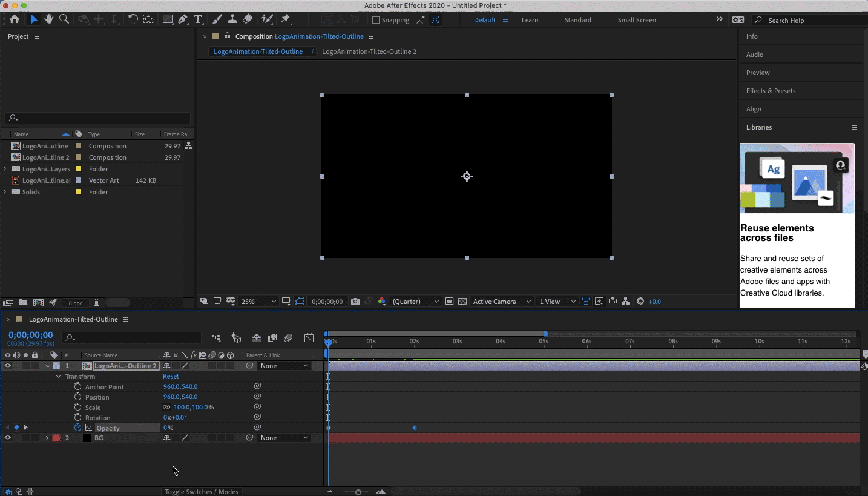Switch to the Learn workspace

pos(530,20)
